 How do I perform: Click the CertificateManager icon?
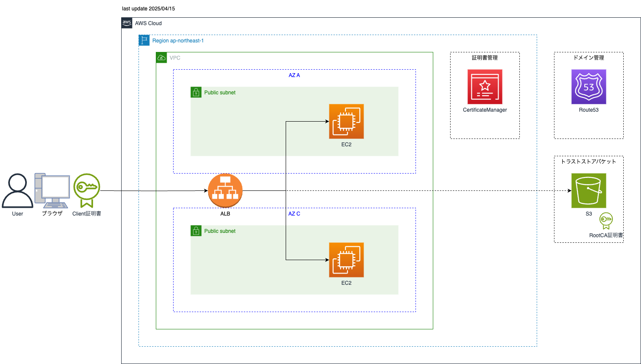(485, 87)
